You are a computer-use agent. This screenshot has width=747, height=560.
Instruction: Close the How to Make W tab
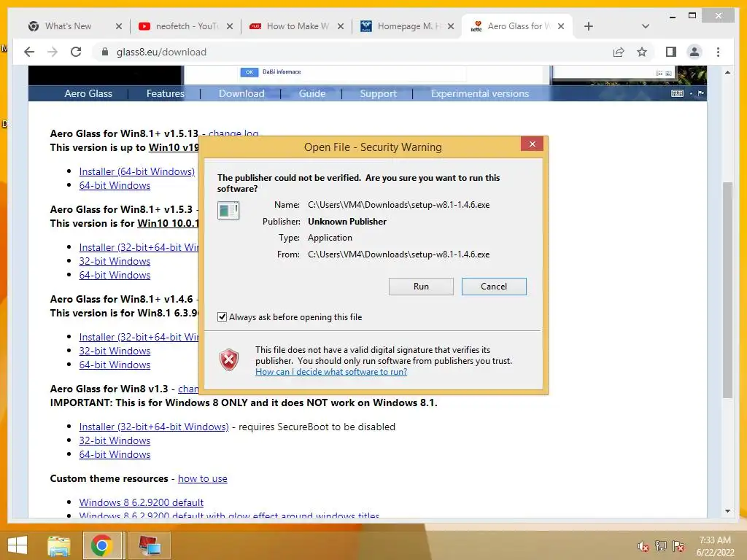click(341, 26)
